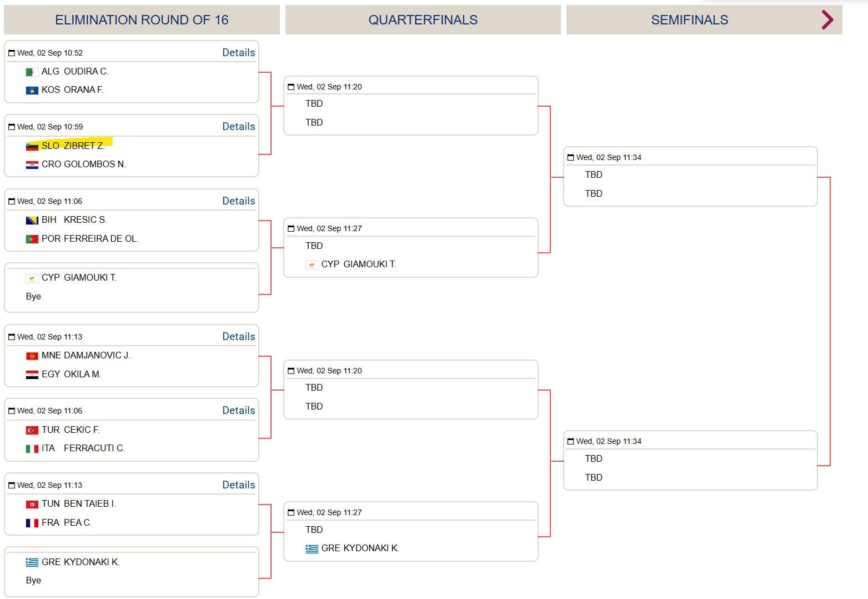Click the Greece flag in the quarterfinal match
Screen dimensions: 868x599
pyautogui.click(x=312, y=549)
